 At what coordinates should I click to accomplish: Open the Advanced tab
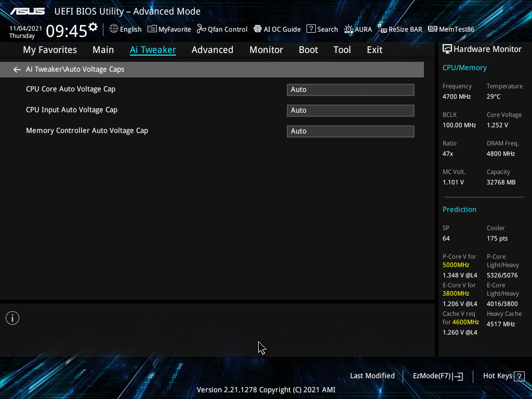pos(212,49)
